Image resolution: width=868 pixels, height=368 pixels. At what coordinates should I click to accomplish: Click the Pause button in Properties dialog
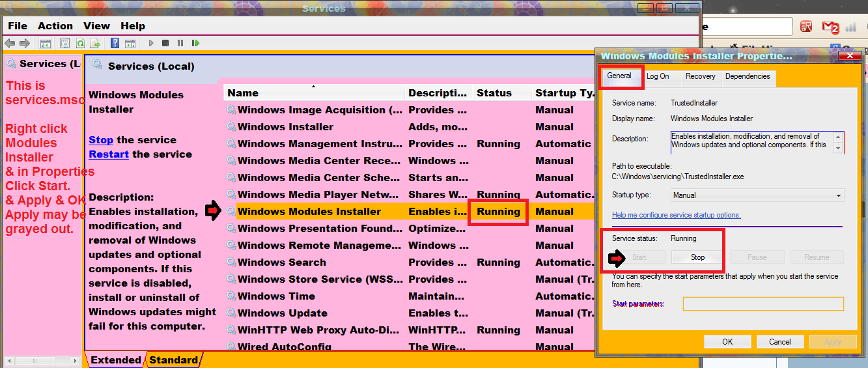click(x=757, y=257)
